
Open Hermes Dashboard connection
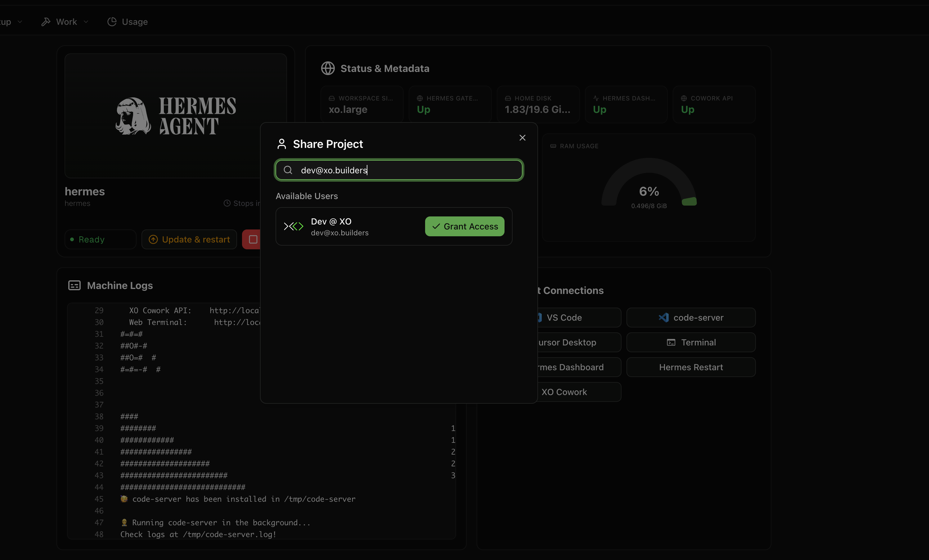(579, 367)
